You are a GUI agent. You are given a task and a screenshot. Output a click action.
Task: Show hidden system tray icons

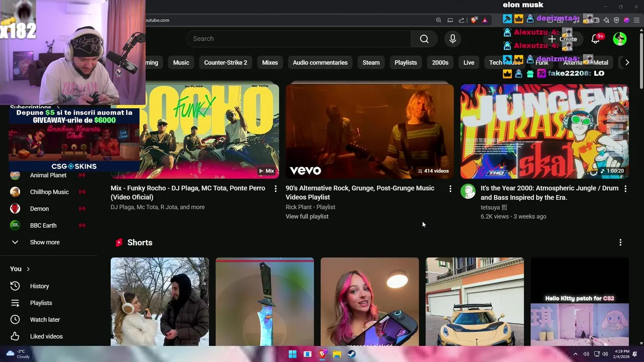[x=576, y=354]
